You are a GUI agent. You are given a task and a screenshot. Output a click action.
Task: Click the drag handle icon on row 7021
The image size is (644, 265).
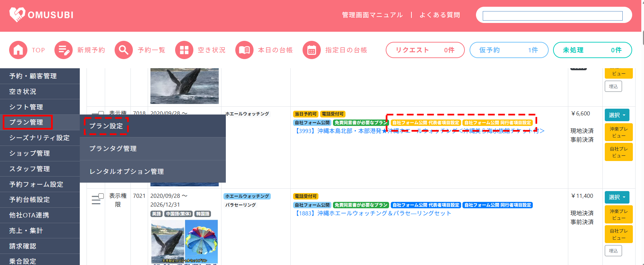click(96, 200)
